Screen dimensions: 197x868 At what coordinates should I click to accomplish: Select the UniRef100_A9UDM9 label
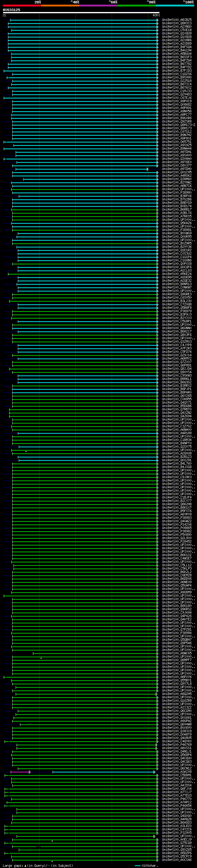pyautogui.click(x=177, y=592)
